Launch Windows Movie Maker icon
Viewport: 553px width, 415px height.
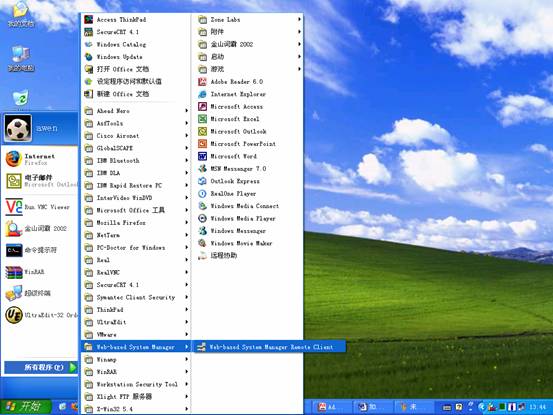(202, 243)
